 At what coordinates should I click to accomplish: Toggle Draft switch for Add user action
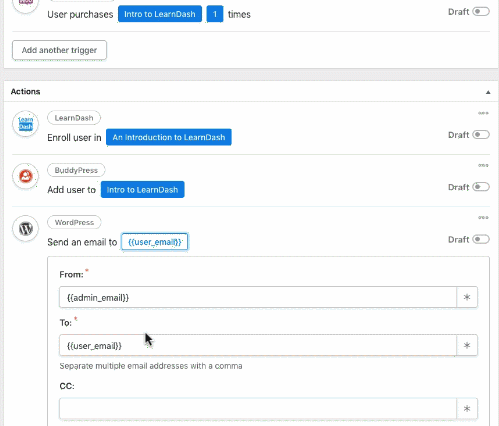pos(481,187)
